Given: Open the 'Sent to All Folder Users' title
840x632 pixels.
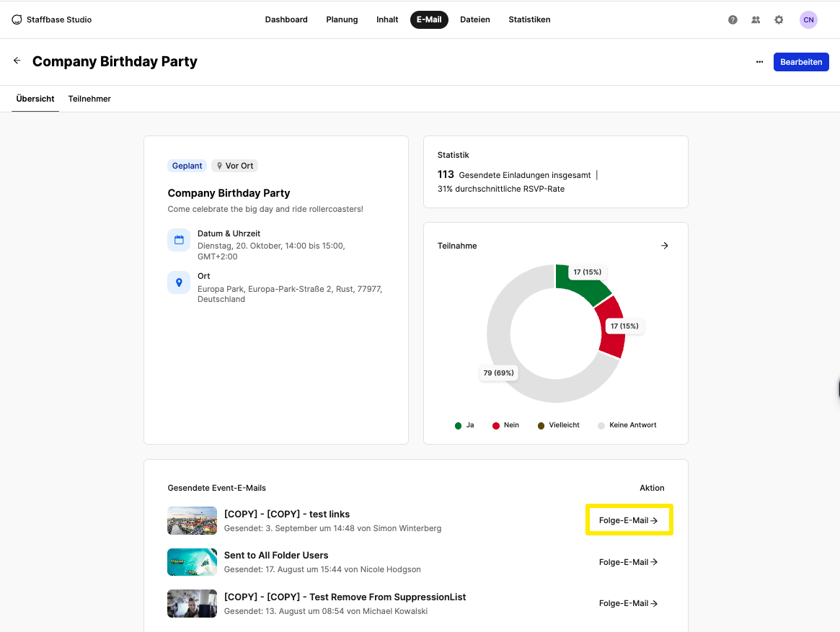Looking at the screenshot, I should coord(276,556).
